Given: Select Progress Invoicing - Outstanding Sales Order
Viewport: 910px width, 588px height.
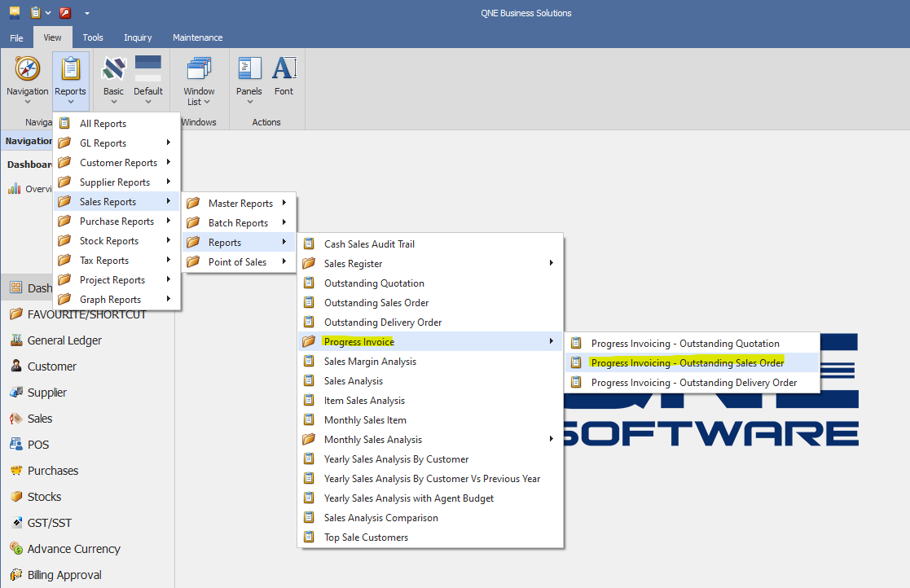Looking at the screenshot, I should coord(687,363).
